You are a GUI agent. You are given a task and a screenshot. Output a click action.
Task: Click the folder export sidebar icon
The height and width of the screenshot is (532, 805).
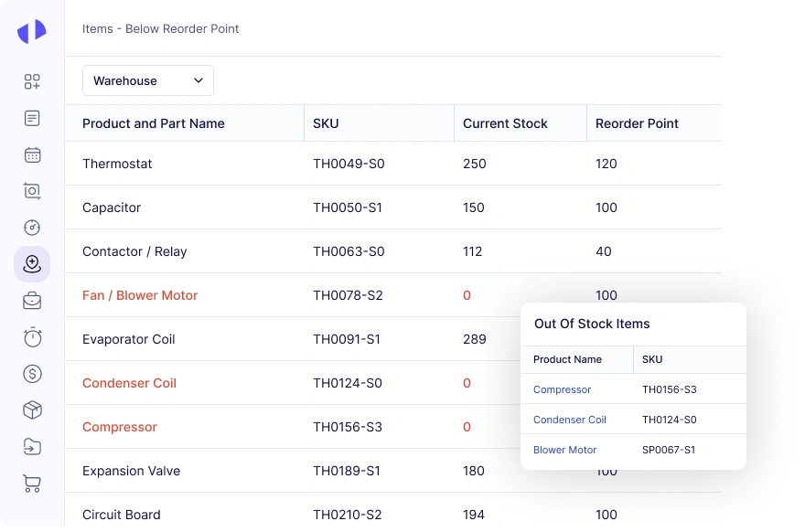click(32, 447)
